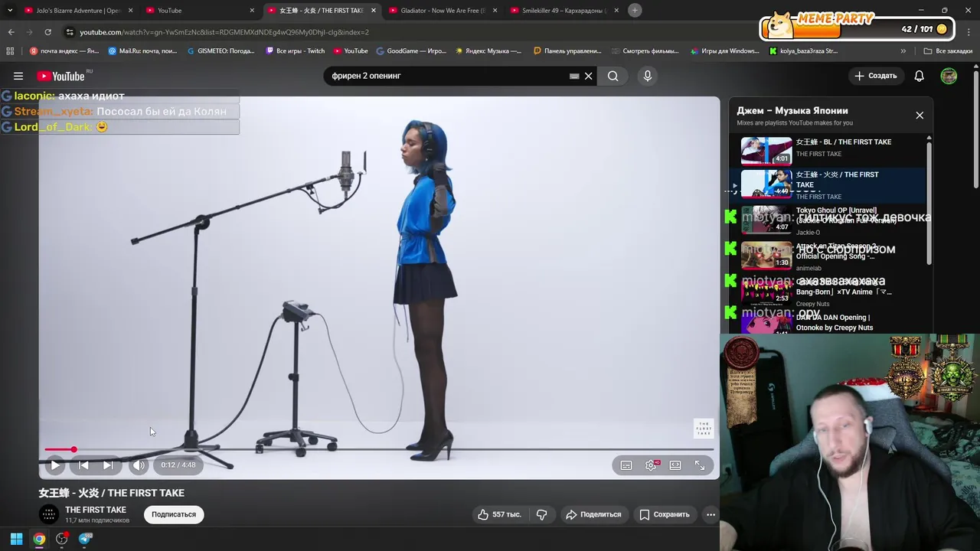980x551 pixels.
Task: Seek on the video progress bar
Action: (379, 449)
